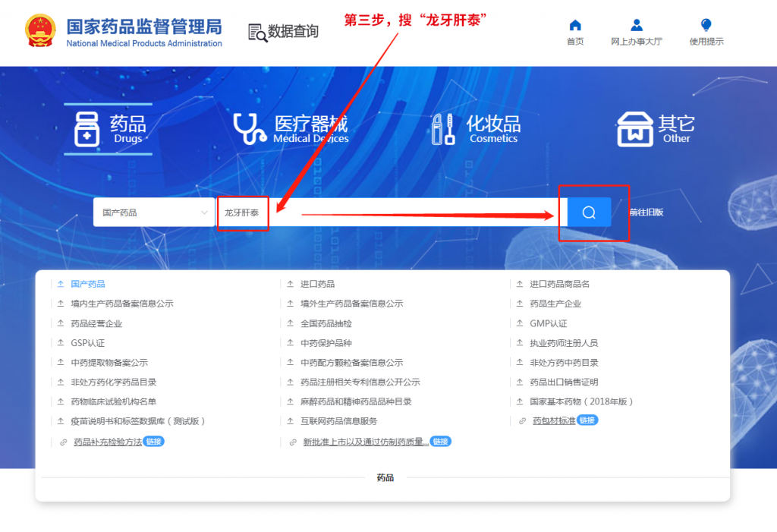This screenshot has width=777, height=532.
Task: Open the 药包材标准 external link
Action: [554, 421]
